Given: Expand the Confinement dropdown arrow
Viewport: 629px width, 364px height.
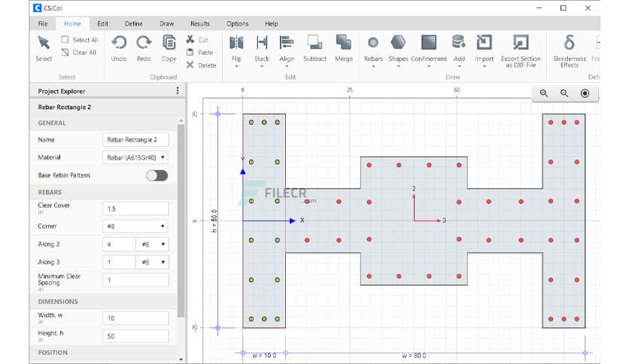Looking at the screenshot, I should [x=429, y=67].
